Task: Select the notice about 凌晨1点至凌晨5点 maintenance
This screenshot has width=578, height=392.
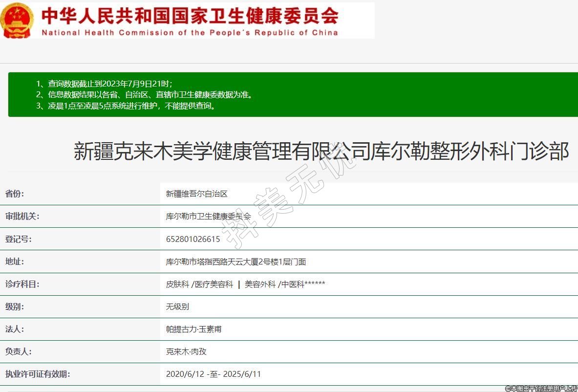Action: (126, 106)
